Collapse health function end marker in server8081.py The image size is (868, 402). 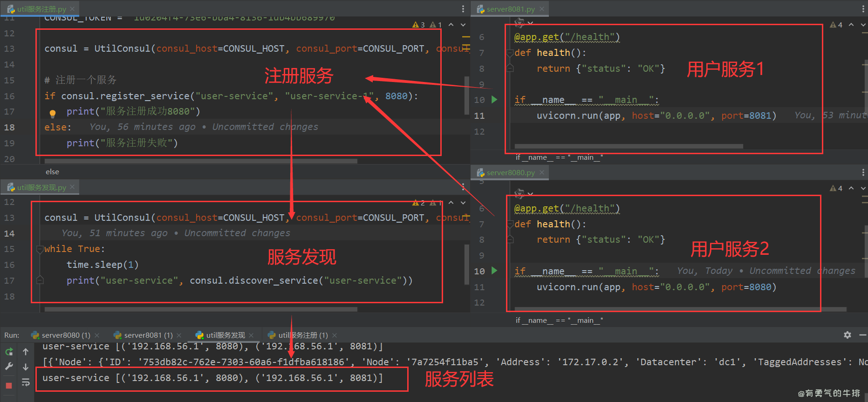(510, 68)
